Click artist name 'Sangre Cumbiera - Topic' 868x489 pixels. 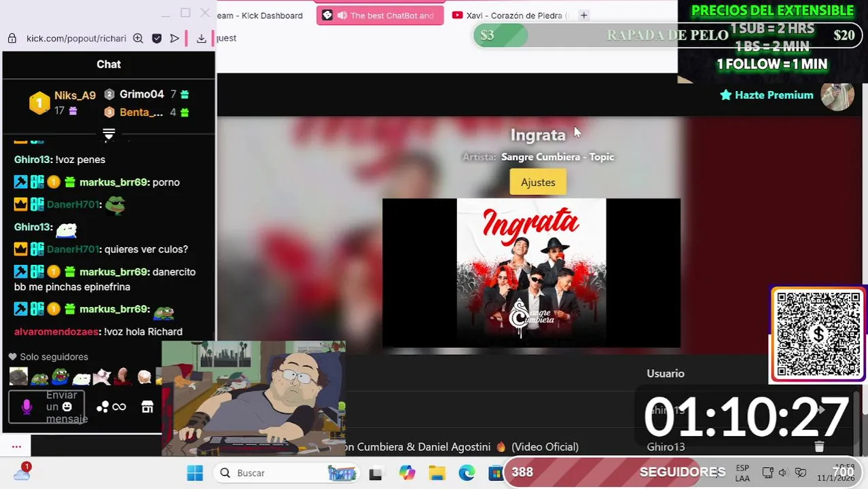click(558, 157)
